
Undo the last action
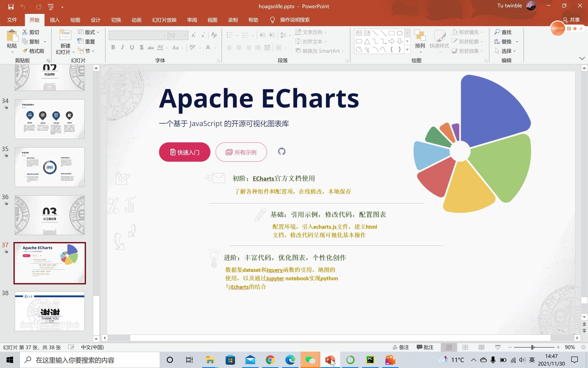(x=23, y=7)
